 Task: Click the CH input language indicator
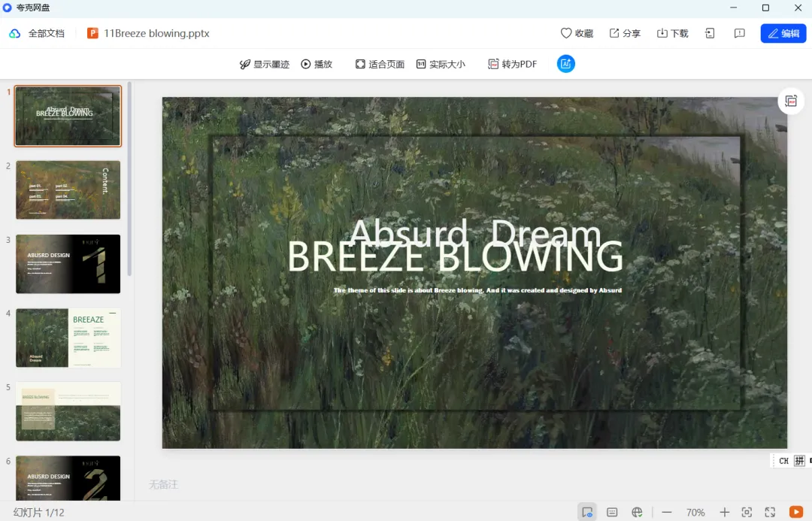(783, 461)
